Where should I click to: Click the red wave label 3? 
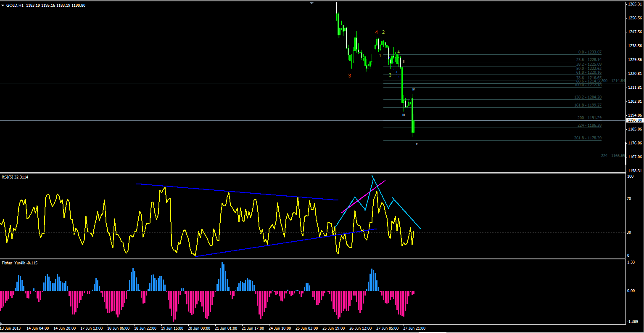[x=349, y=76]
